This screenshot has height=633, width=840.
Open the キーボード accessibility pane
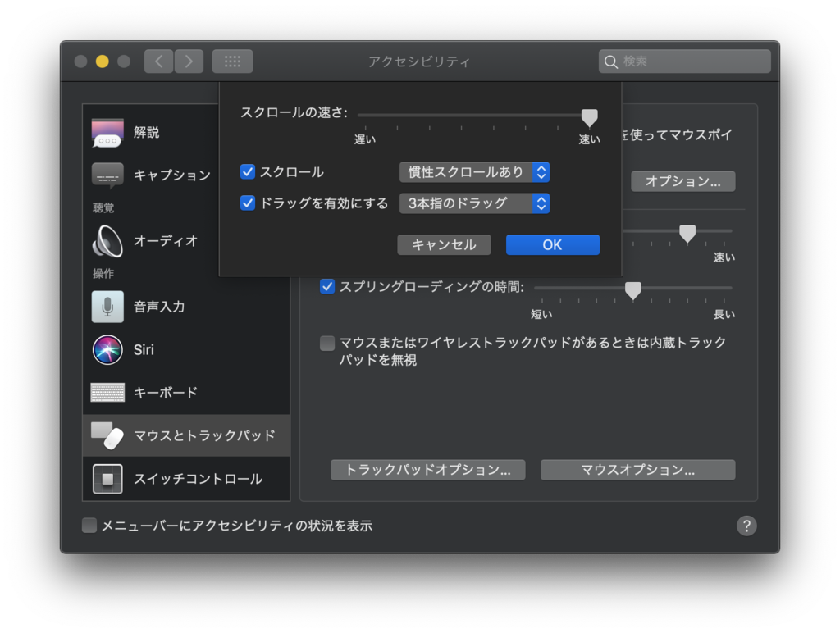tap(106, 393)
